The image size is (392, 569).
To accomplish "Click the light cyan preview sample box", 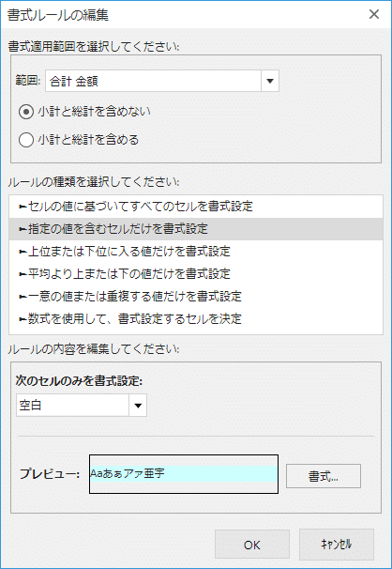I will point(184,474).
